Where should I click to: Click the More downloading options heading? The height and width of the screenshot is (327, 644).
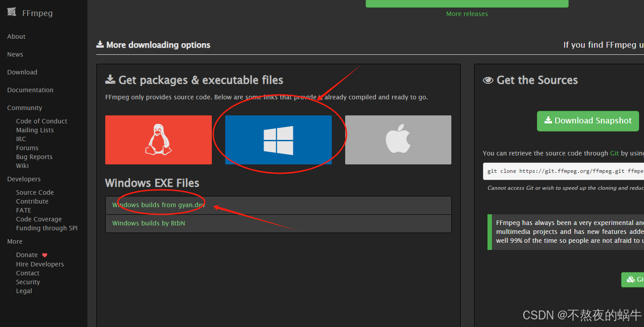(153, 45)
